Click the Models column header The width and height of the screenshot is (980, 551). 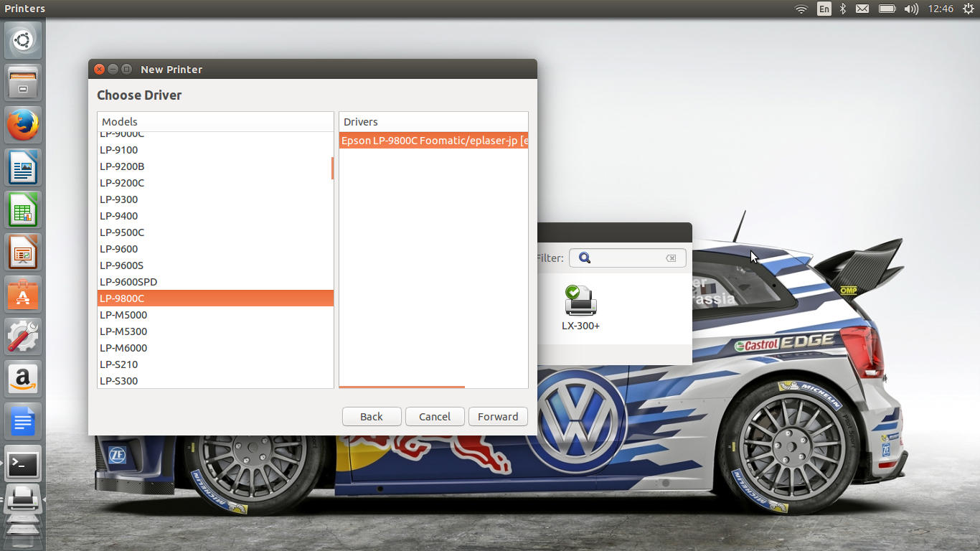click(215, 122)
